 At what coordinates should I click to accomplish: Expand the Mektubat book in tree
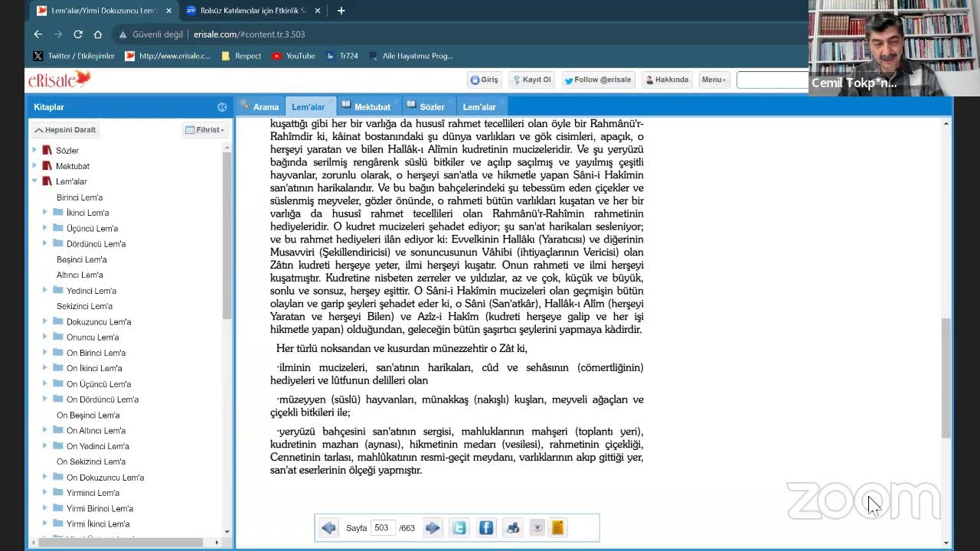click(x=34, y=165)
